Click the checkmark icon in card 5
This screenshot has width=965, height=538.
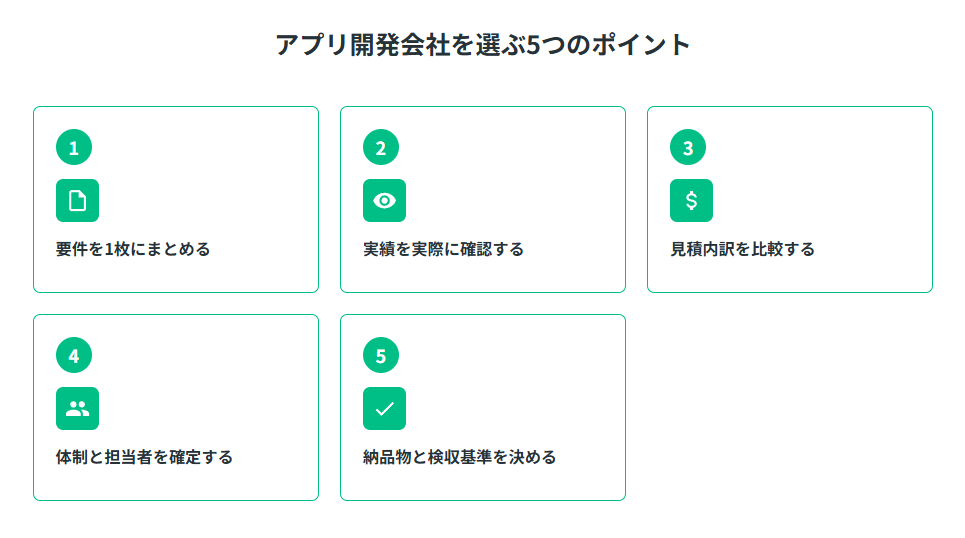coord(384,408)
